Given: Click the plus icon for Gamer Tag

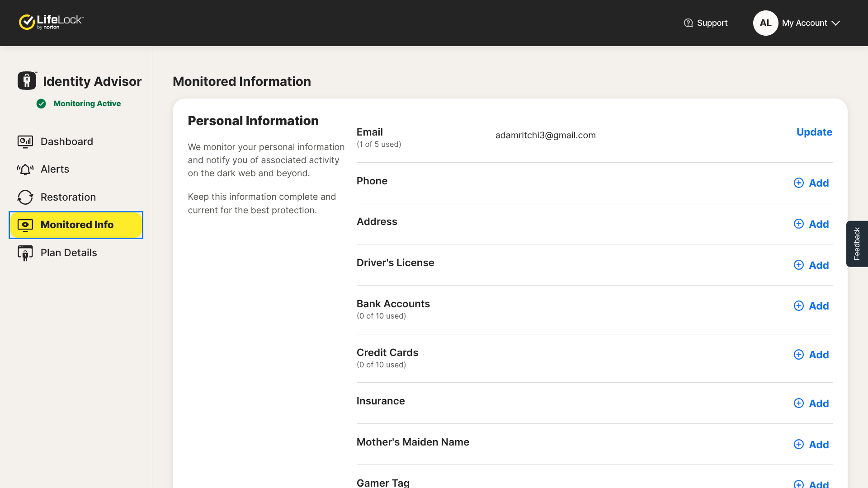Looking at the screenshot, I should pyautogui.click(x=799, y=484).
